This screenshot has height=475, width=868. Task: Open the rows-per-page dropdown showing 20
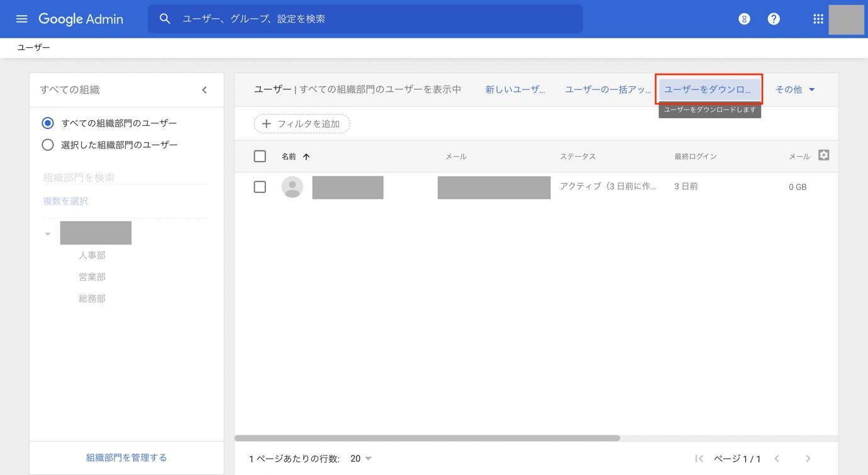(359, 458)
